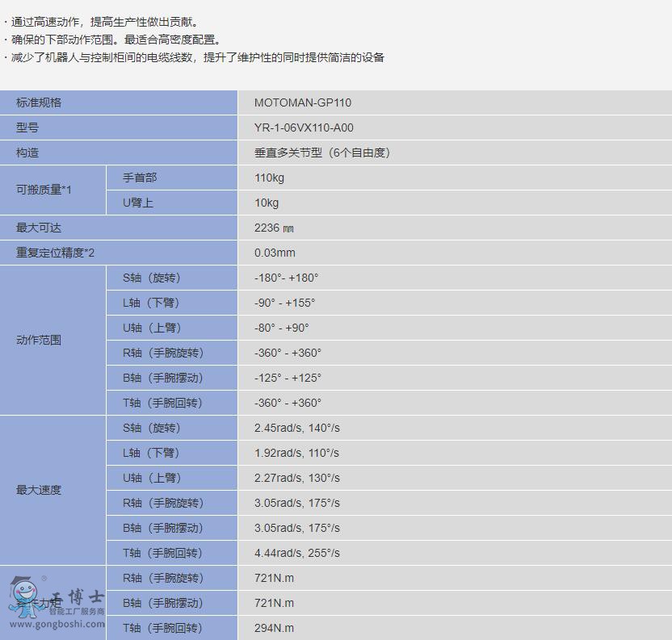Screen dimensions: 672x640
Task: Click 'S轴（旋转）' in the 最大速度 group
Action: [x=152, y=428]
